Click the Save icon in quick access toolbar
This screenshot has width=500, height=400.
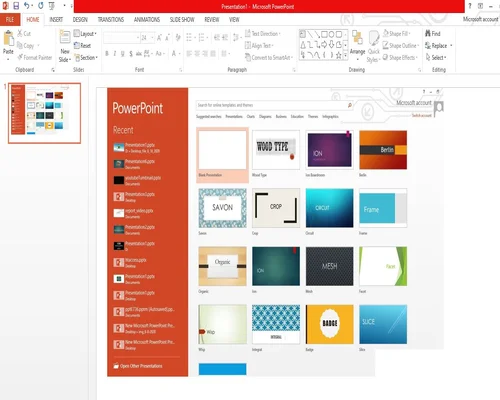point(16,6)
